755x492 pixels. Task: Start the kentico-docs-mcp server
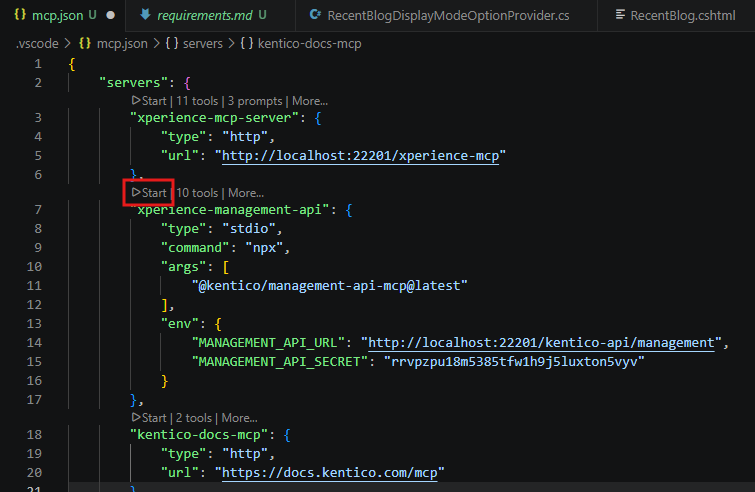(x=149, y=418)
